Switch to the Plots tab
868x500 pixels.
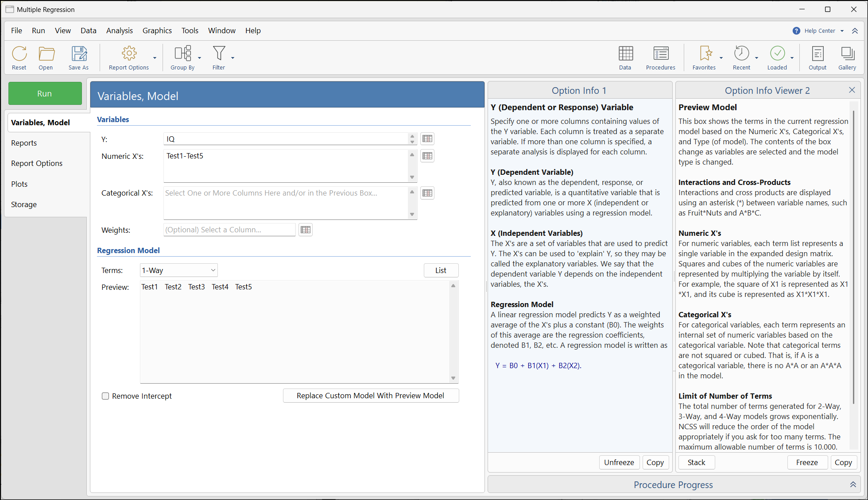click(19, 184)
